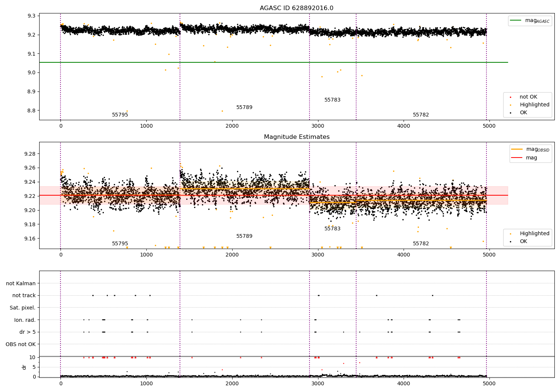Click the red 'mag' legend line sample
Viewport: 560px width, 392px height.
coord(517,158)
